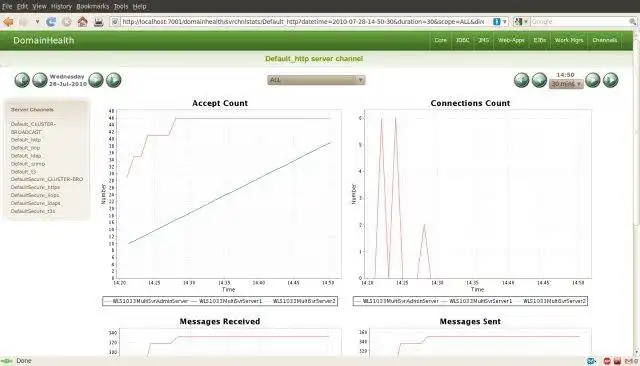Click the last globe button right of date
The height and width of the screenshot is (366, 640).
coord(113,80)
